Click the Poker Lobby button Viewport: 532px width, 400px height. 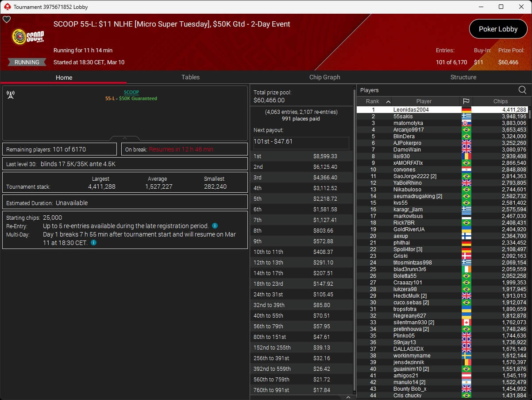coord(498,29)
